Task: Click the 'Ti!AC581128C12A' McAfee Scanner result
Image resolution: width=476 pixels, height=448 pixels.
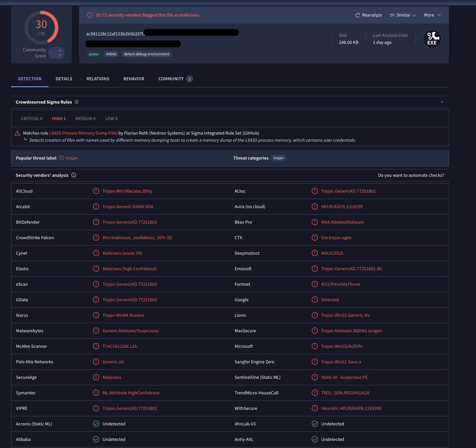Action: tap(120, 346)
